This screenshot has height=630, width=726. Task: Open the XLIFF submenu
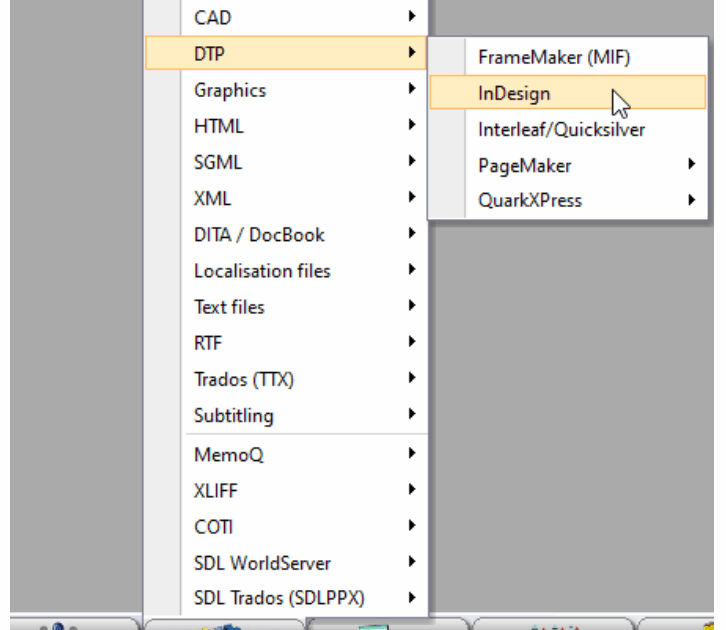(286, 490)
